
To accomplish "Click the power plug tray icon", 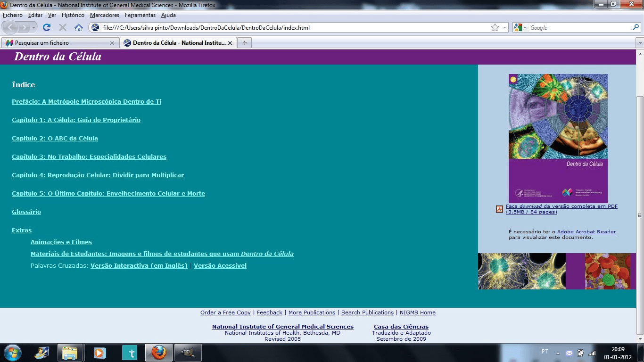I will coord(580,353).
